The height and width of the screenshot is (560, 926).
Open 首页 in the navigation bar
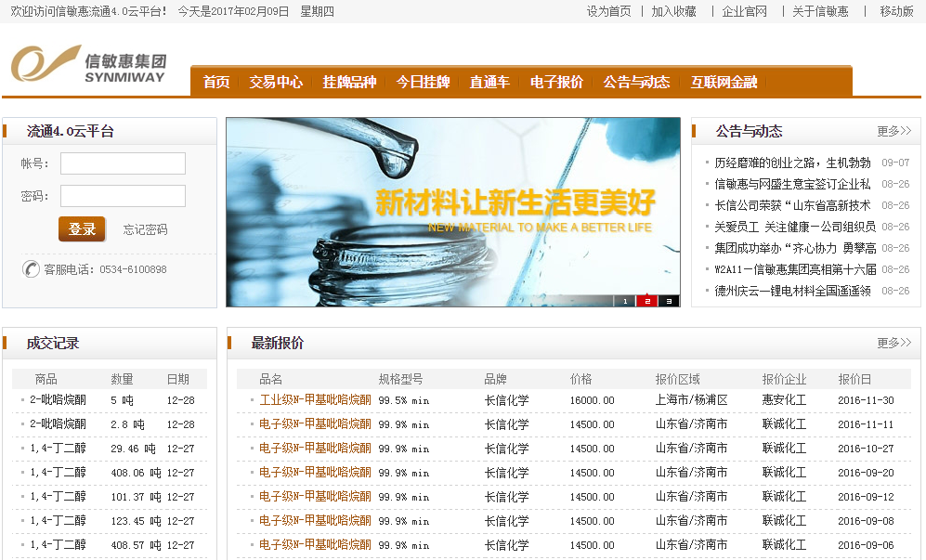216,82
